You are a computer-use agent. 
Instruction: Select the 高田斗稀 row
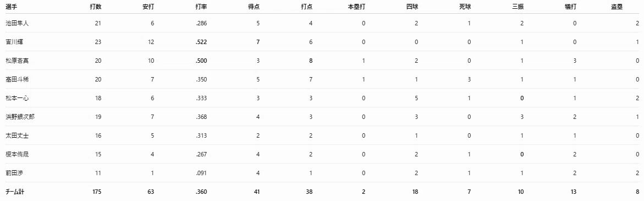[322, 79]
